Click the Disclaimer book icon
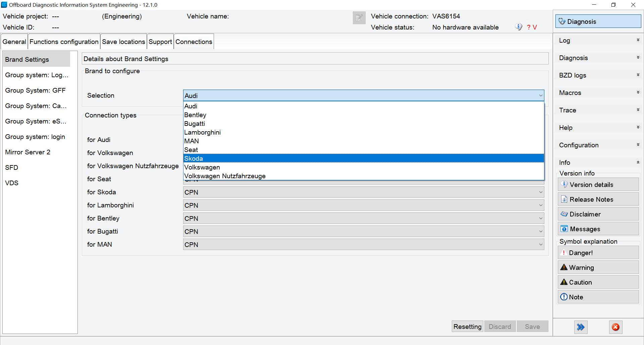Screen dimensions: 644x345 pyautogui.click(x=564, y=214)
